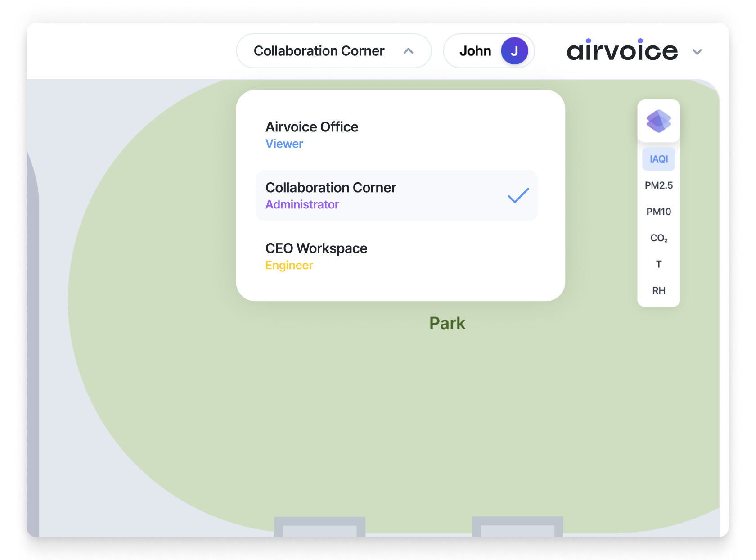
Task: Click the airvoice logo
Action: pos(622,50)
